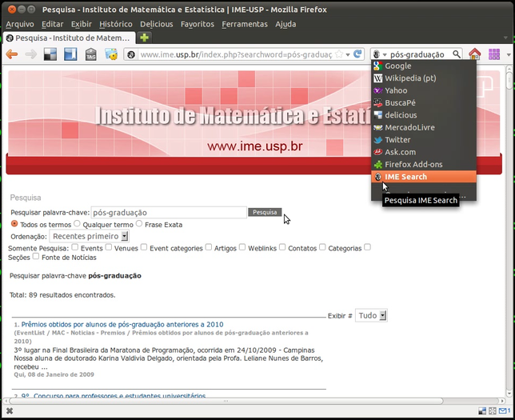Check the Fonte de Notícias checkbox

(x=36, y=256)
